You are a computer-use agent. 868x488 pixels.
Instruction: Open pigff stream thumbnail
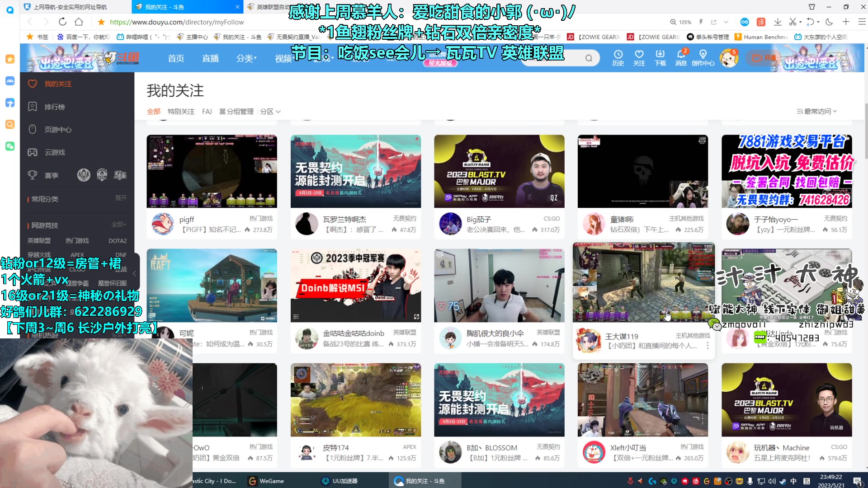click(x=212, y=171)
